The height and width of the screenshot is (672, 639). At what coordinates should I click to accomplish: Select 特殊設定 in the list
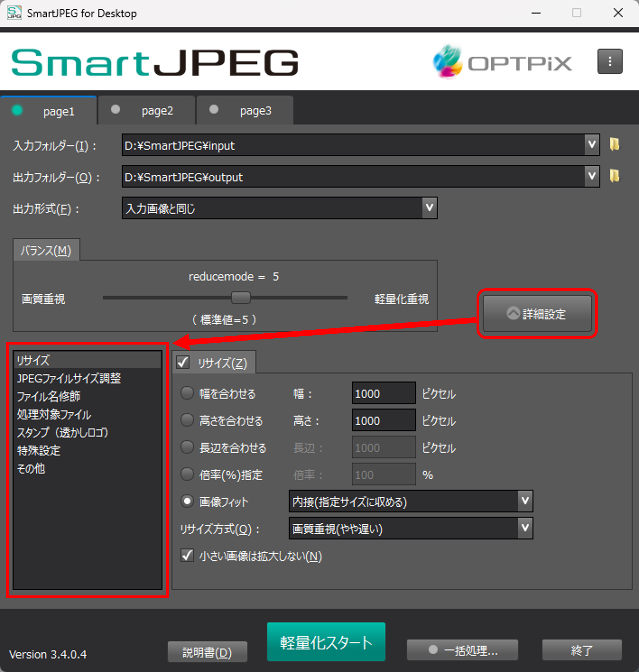pyautogui.click(x=87, y=450)
